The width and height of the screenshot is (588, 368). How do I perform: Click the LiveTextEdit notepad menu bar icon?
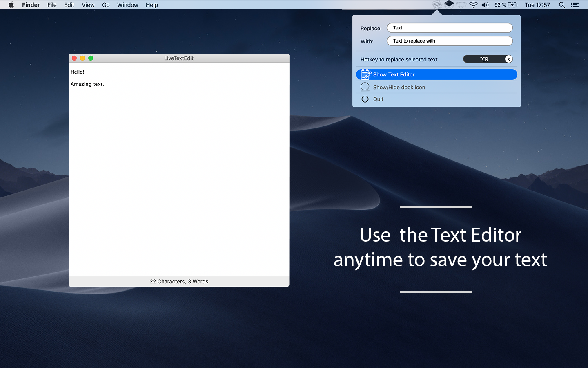click(437, 5)
